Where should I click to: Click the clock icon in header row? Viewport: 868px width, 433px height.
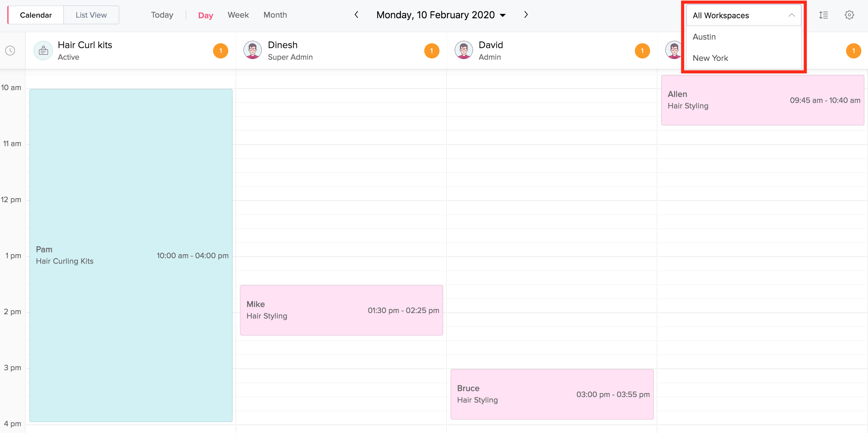pyautogui.click(x=10, y=51)
